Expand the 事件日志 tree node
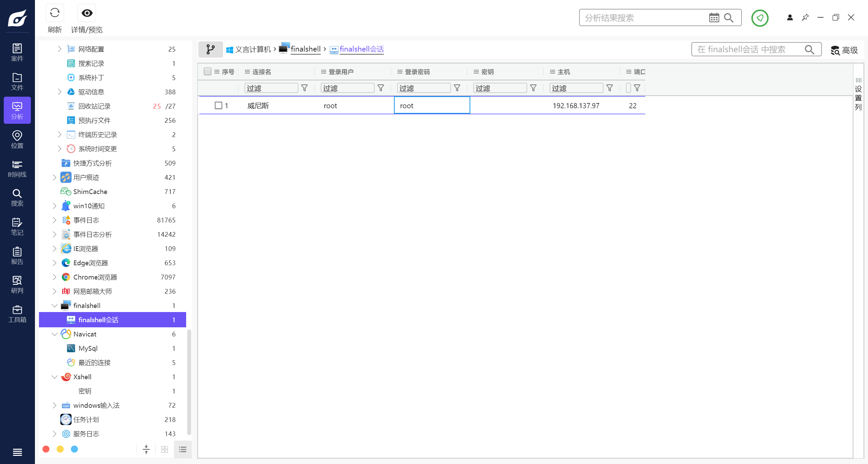 [55, 220]
